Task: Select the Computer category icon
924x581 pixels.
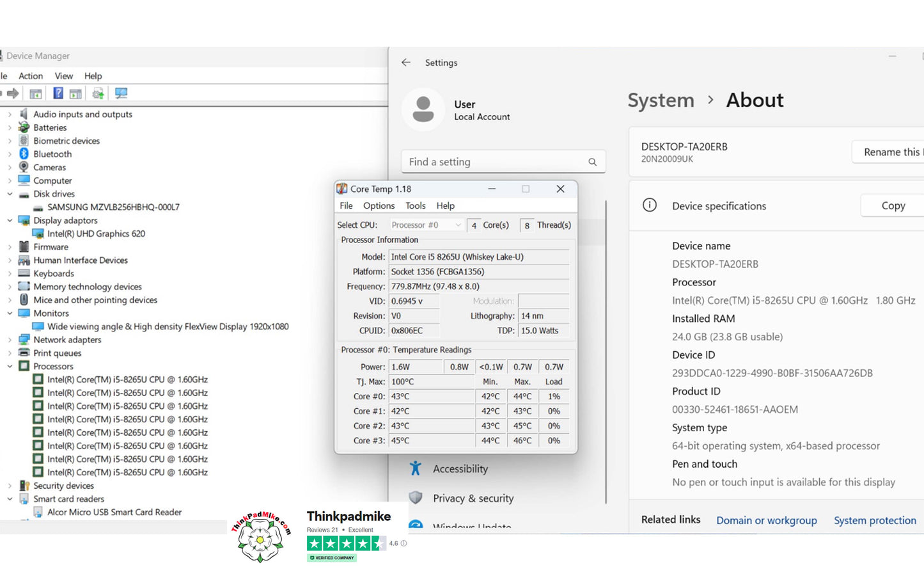Action: pyautogui.click(x=24, y=180)
